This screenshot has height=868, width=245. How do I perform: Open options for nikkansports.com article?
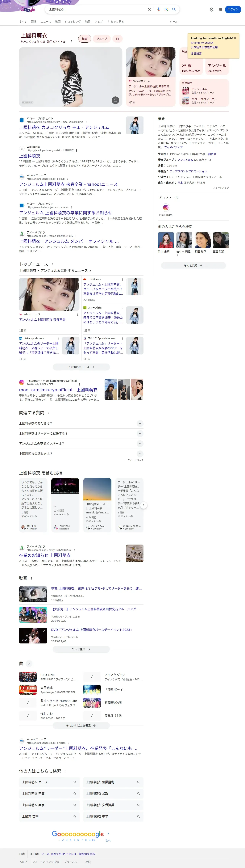tap(58, 338)
